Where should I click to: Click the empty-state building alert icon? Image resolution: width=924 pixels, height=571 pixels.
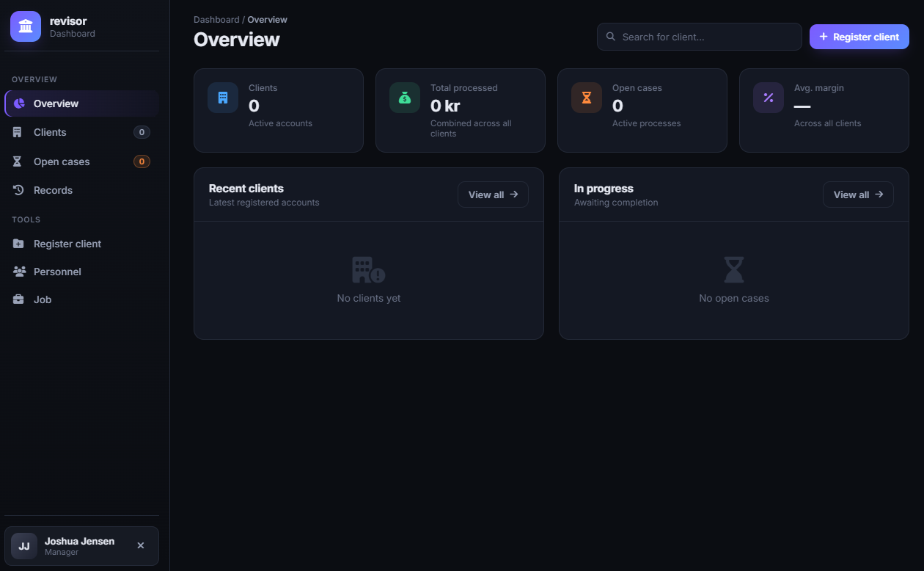[368, 270]
